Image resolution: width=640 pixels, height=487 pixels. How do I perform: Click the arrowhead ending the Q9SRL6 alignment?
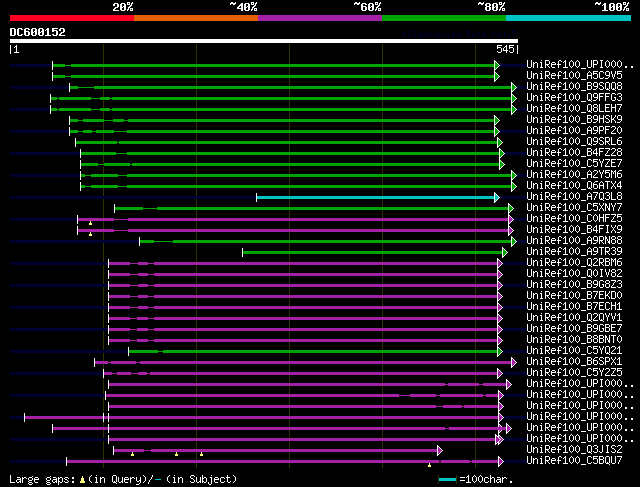point(500,142)
